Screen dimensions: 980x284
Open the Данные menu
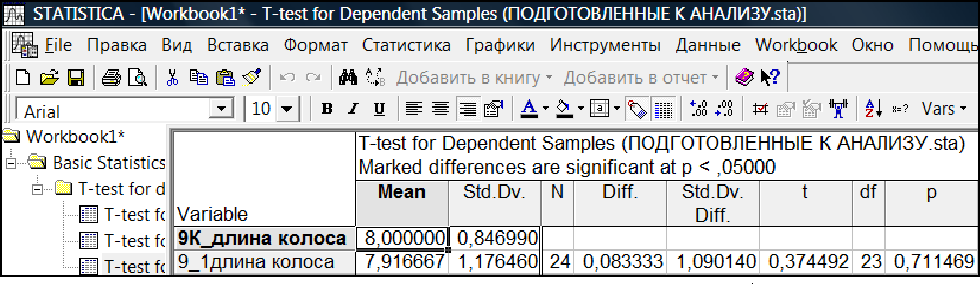click(708, 45)
